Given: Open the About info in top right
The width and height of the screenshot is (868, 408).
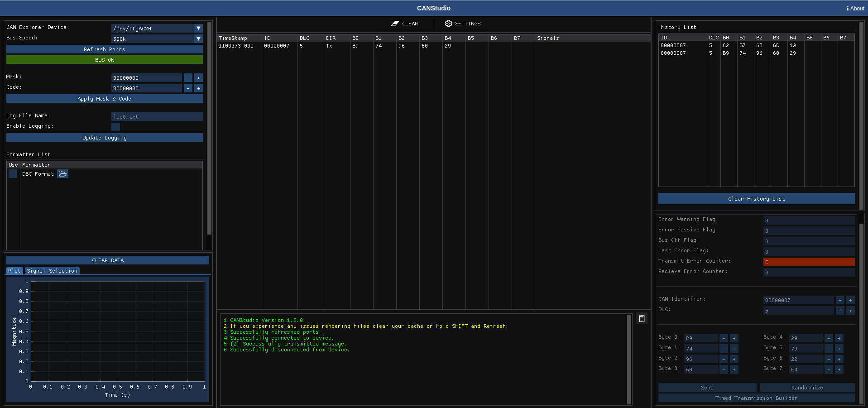Looking at the screenshot, I should (855, 8).
